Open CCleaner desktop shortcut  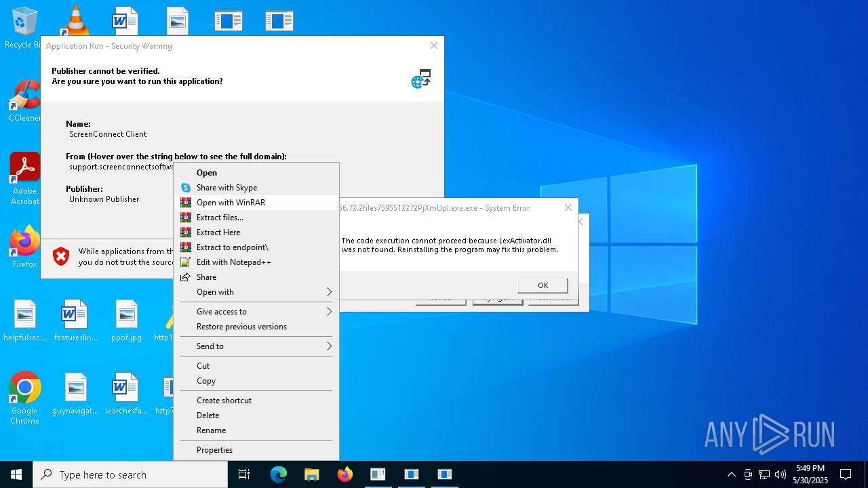pyautogui.click(x=24, y=102)
